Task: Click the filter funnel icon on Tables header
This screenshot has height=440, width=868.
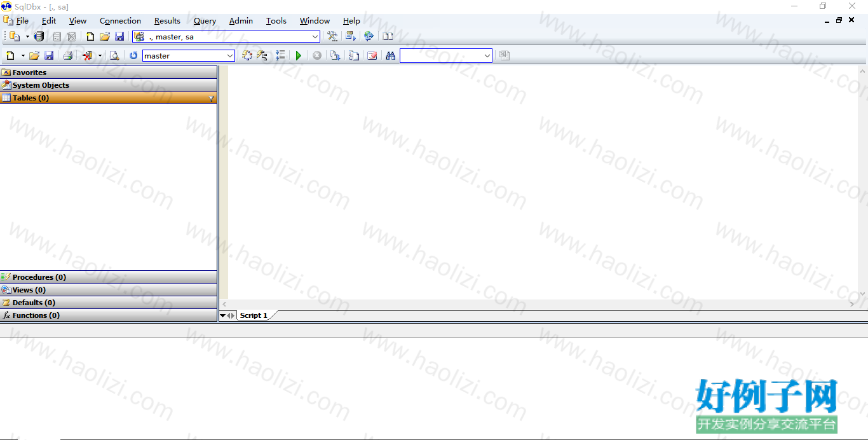Action: [x=212, y=99]
